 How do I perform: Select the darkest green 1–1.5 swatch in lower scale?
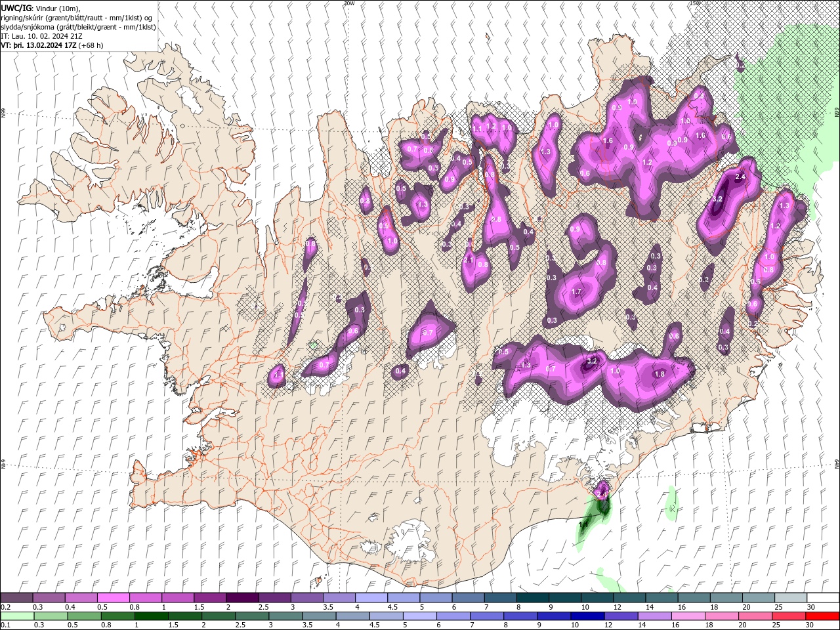(x=151, y=616)
